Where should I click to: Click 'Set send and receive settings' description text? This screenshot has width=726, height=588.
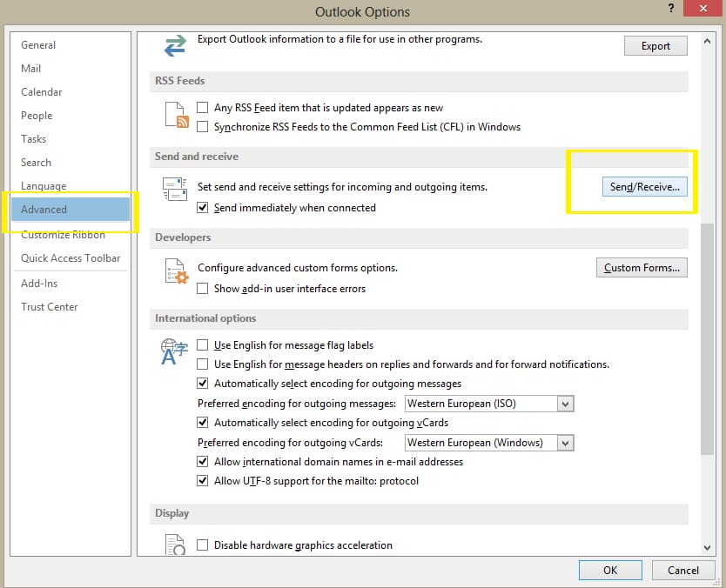tap(342, 187)
